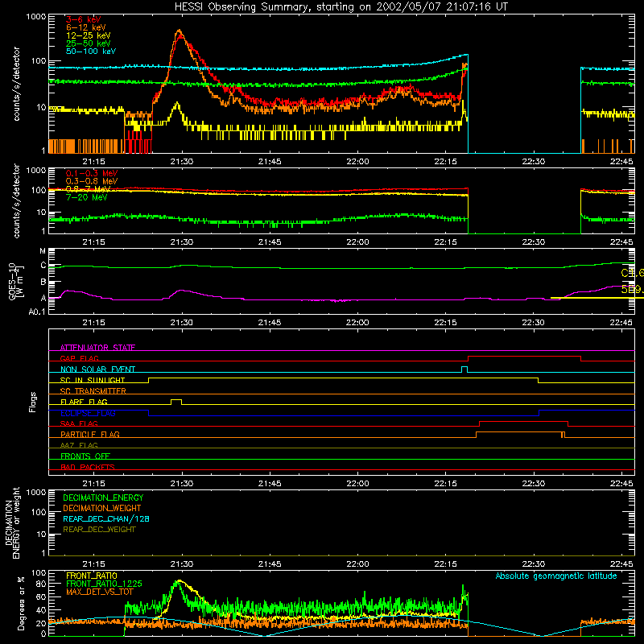Click the '21:45' tick label under the decimation panel

tap(270, 564)
